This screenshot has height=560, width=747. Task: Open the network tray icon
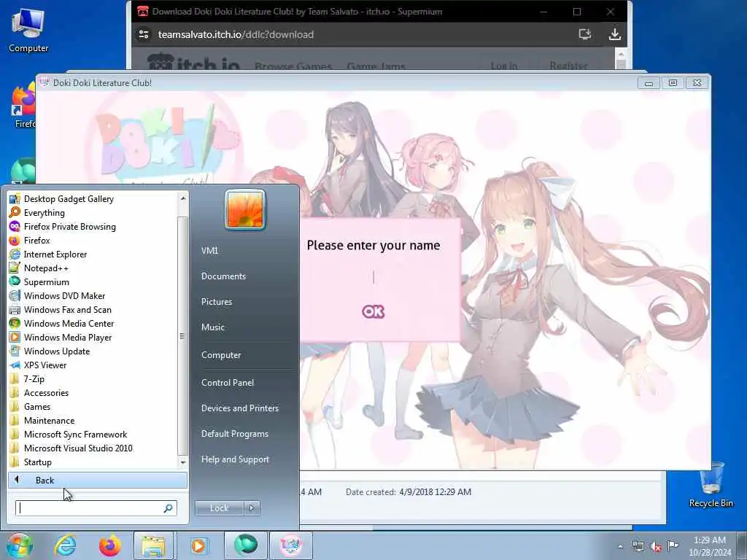(x=638, y=547)
